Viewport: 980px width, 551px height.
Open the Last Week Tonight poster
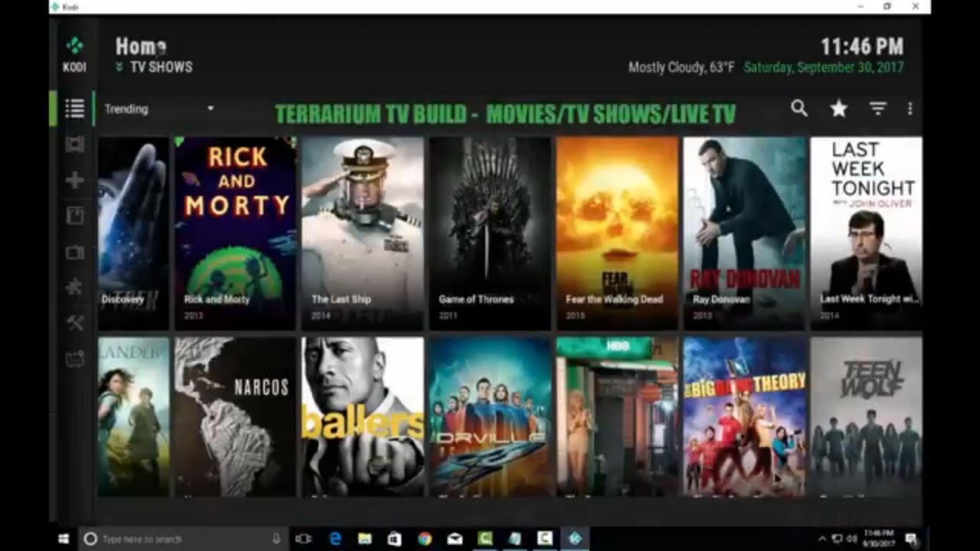(x=867, y=233)
